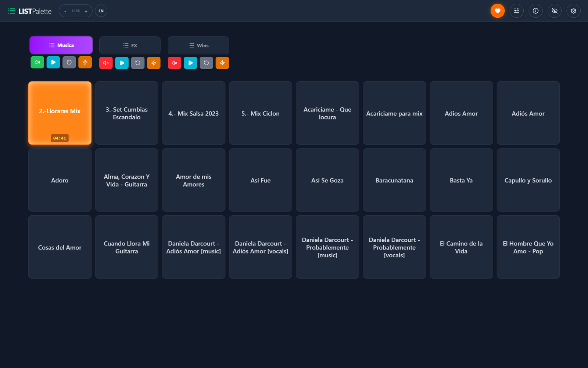Open the EN language selector
This screenshot has height=368, width=588.
click(x=101, y=11)
